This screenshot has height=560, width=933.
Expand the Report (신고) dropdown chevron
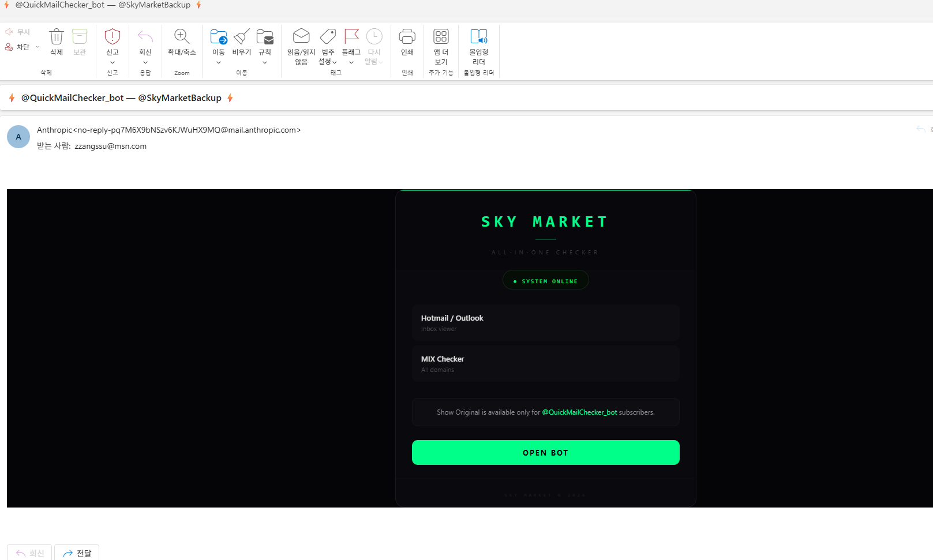tap(113, 63)
